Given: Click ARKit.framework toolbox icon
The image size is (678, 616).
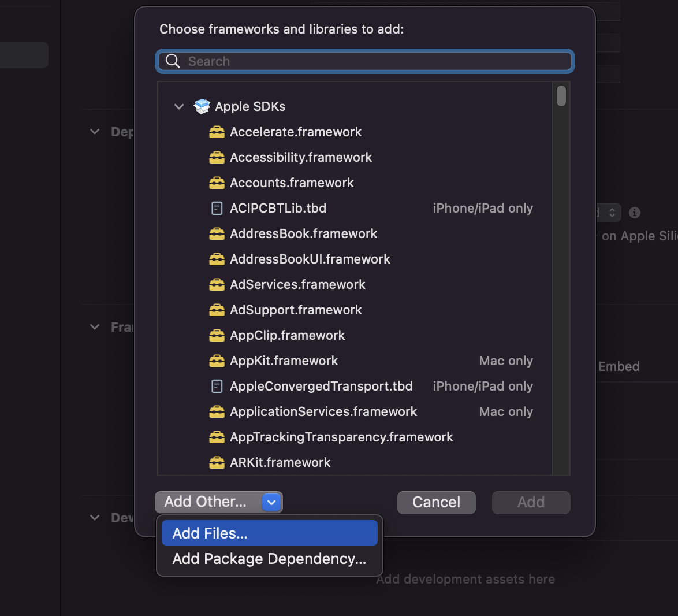Looking at the screenshot, I should coord(217,463).
